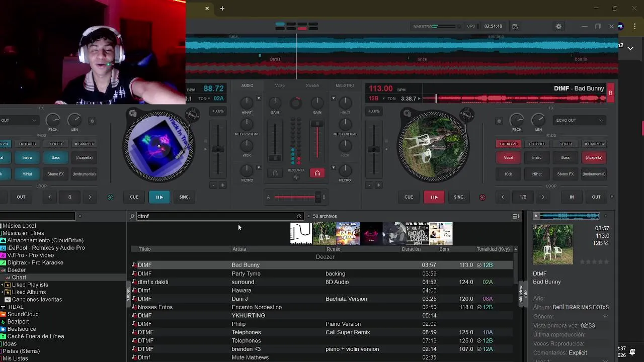Image resolution: width=644 pixels, height=362 pixels.
Task: Toggle left deck headphone cue button
Action: click(x=275, y=173)
